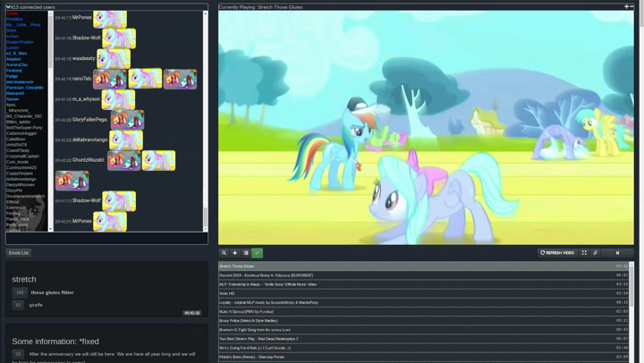Click user DizzyPie in user list
The height and width of the screenshot is (363, 644).
click(14, 190)
